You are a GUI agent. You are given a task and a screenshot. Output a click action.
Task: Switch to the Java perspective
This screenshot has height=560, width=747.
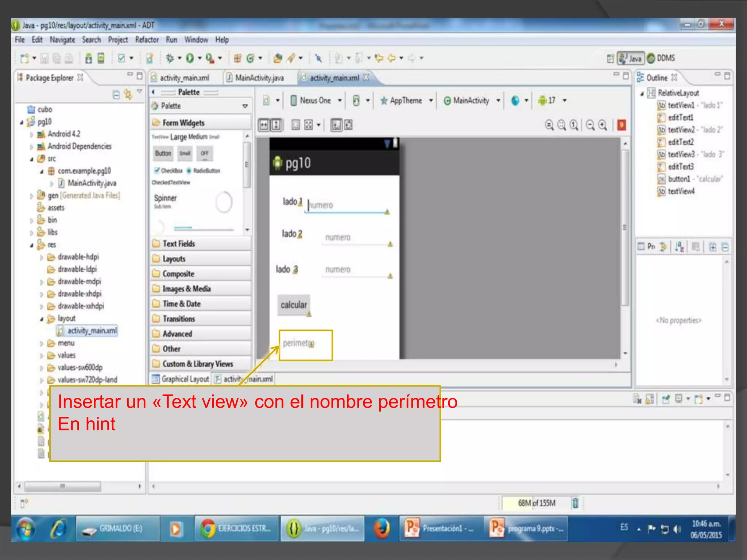coord(631,58)
